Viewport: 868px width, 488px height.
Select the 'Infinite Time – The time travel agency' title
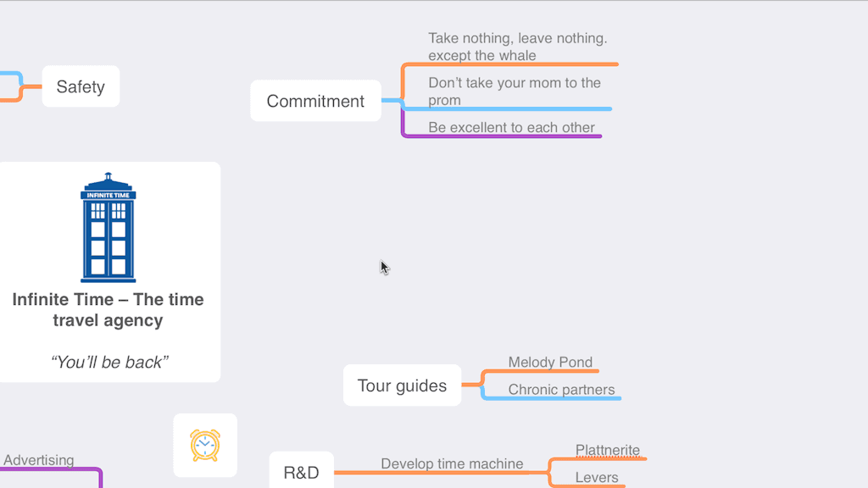pyautogui.click(x=108, y=310)
